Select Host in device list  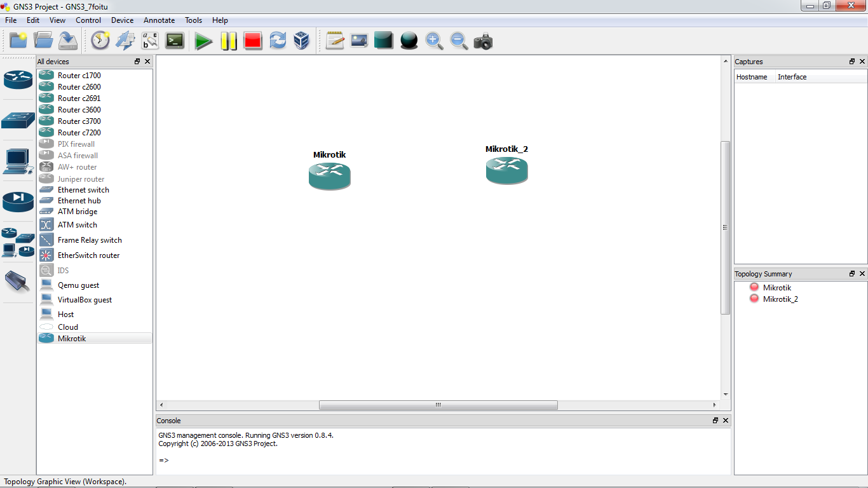pos(95,315)
